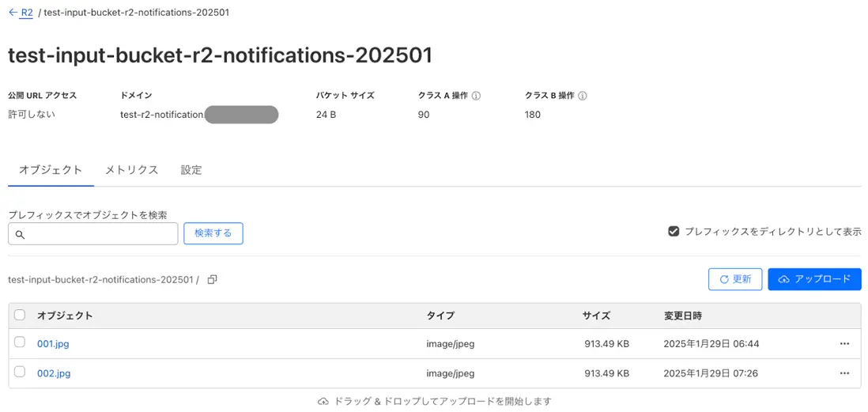The width and height of the screenshot is (868, 412).
Task: Switch to the 設定 tab
Action: tap(191, 170)
